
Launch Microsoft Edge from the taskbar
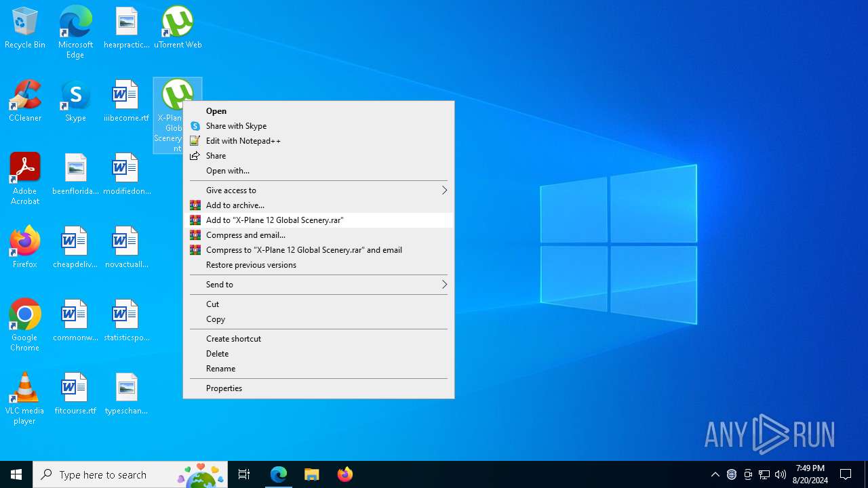[x=278, y=474]
